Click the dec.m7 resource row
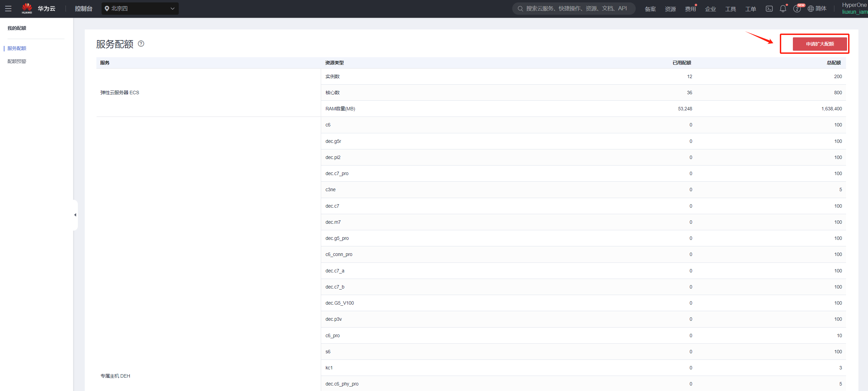The image size is (868, 391). (583, 222)
